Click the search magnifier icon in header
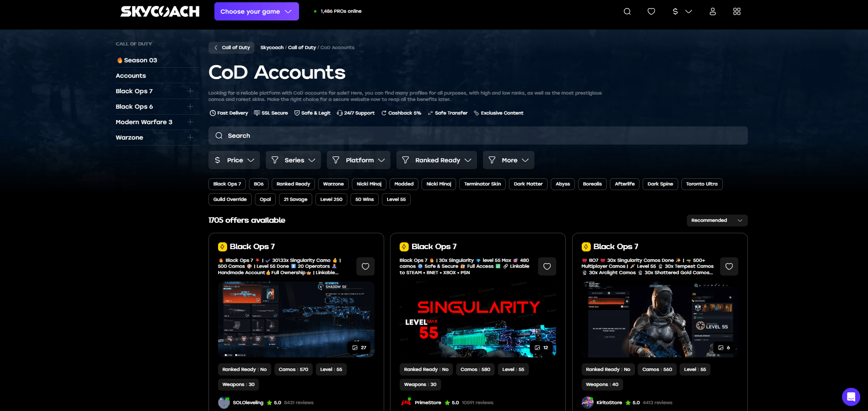The image size is (868, 411). coord(627,11)
